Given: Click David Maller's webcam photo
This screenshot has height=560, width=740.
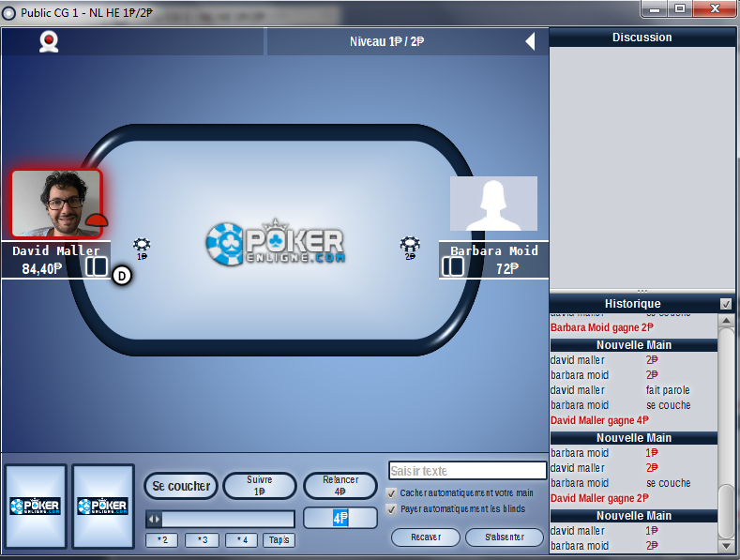Looking at the screenshot, I should tap(56, 204).
